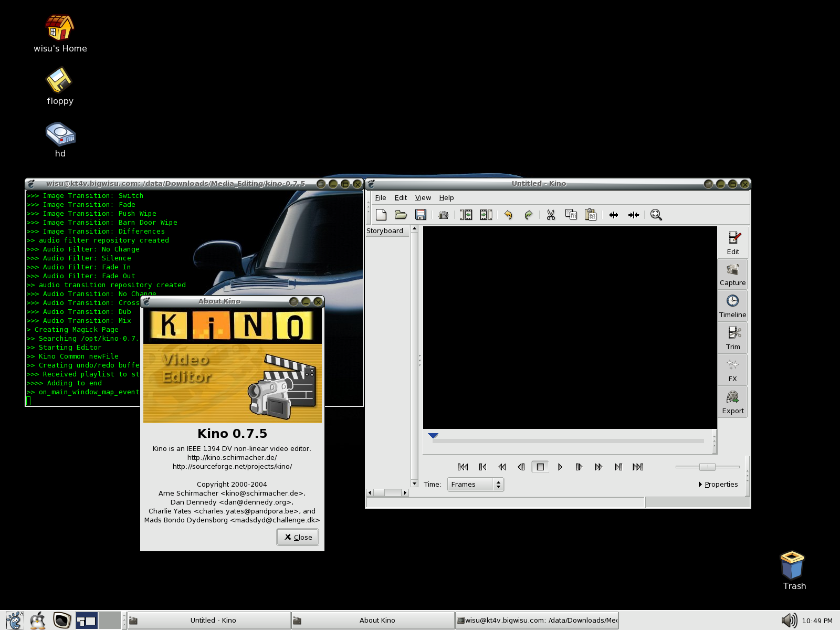
Task: Switch to Capture mode in side panel
Action: click(733, 275)
